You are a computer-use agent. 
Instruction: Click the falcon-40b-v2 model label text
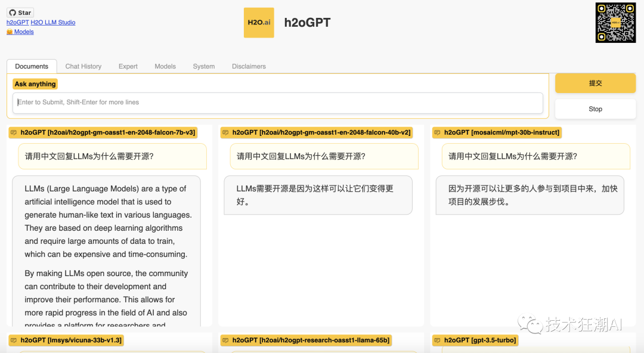pos(321,132)
